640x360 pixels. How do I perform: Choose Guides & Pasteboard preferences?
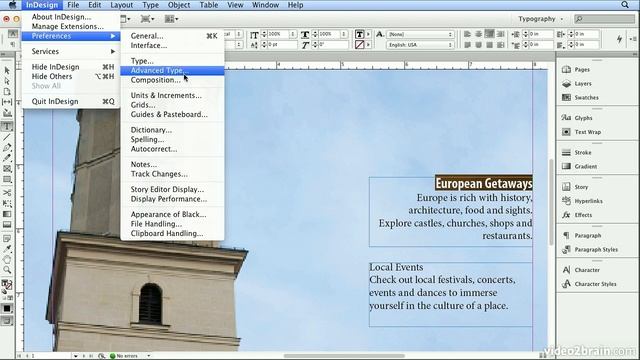172,114
